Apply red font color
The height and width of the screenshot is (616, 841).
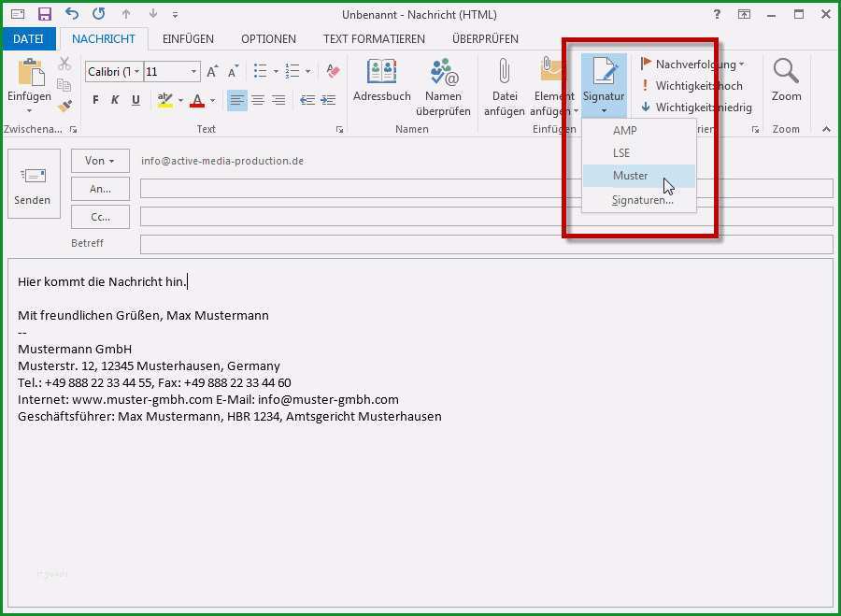197,100
